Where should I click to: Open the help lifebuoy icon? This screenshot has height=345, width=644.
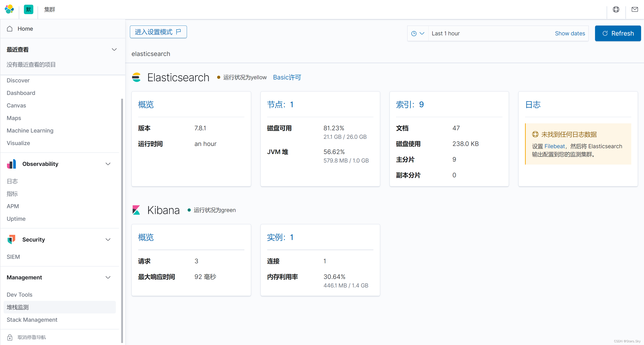616,9
